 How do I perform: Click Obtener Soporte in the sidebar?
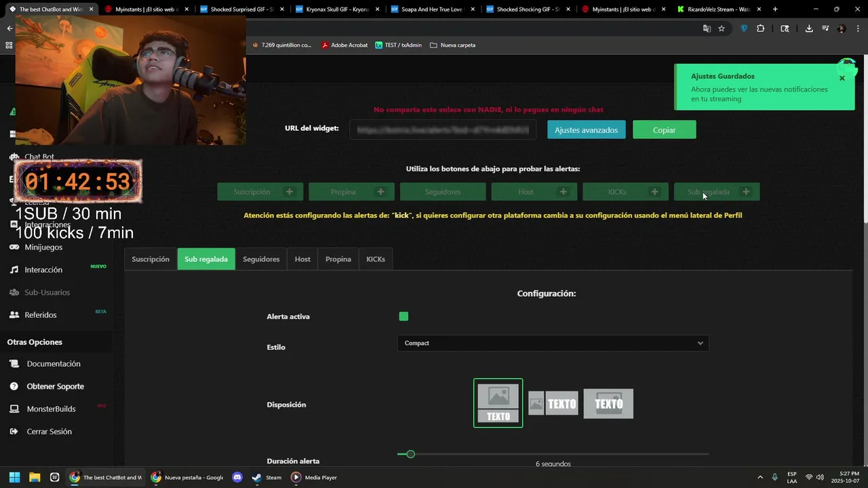tap(55, 386)
